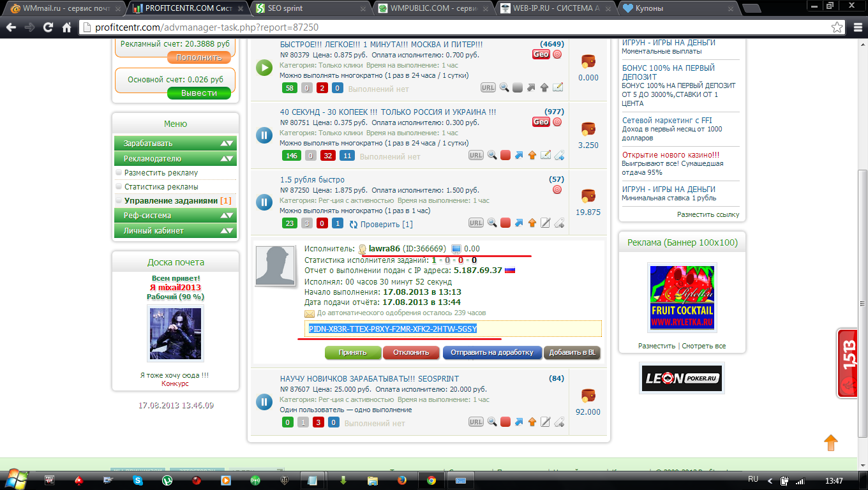Click the envelope icon in report
Viewport: 868px width, 490px height.
tap(310, 313)
